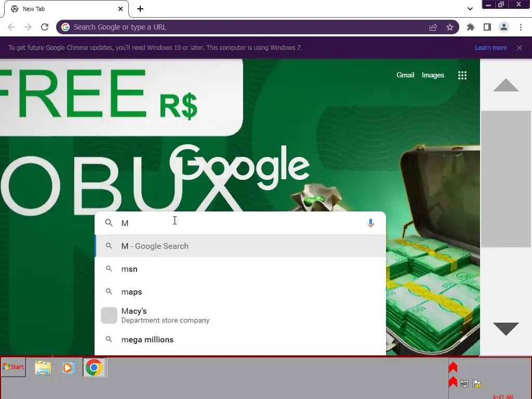This screenshot has width=532, height=399.
Task: Dismiss the Windows 7 update notice
Action: click(x=519, y=48)
